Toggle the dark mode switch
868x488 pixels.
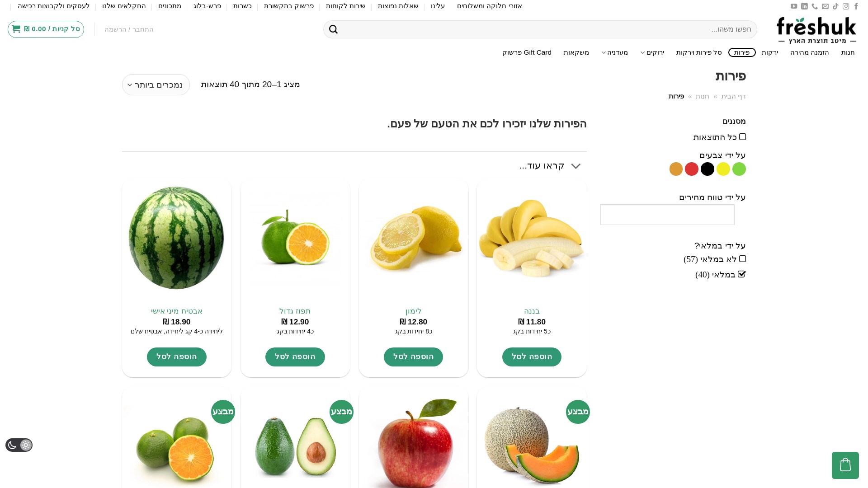(19, 445)
